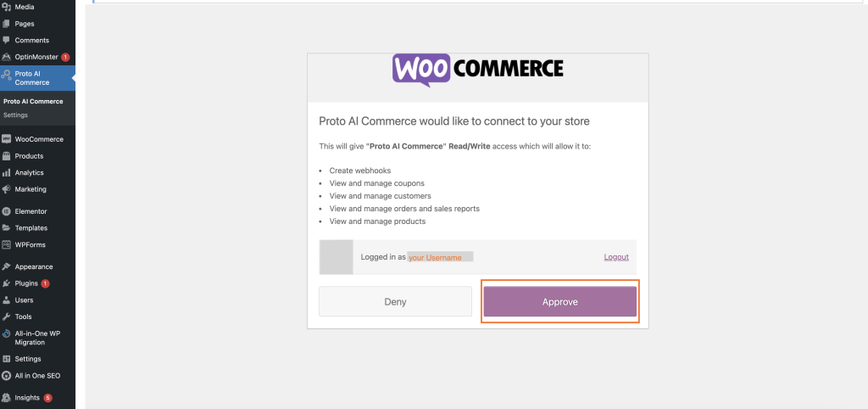Approve the Proto AI Commerce connection
This screenshot has width=868, height=409.
pos(559,301)
